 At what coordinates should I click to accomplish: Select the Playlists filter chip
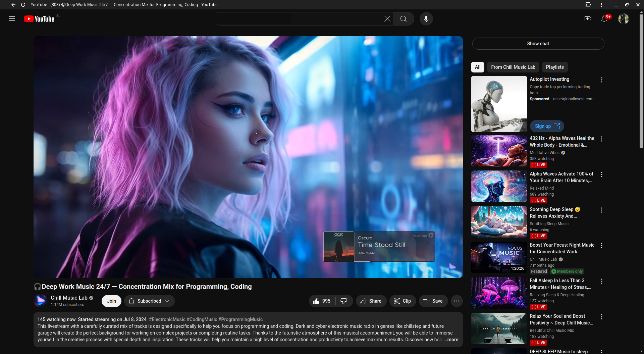(555, 67)
